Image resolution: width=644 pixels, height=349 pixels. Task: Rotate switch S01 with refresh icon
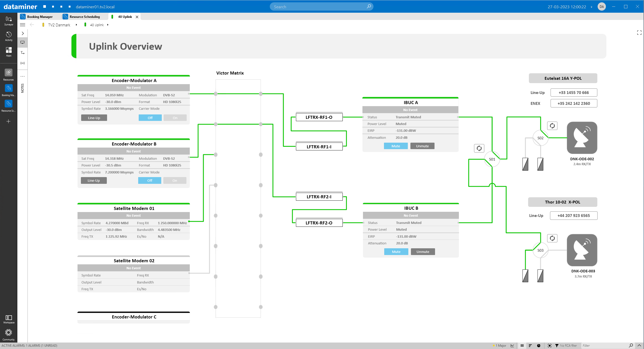(x=479, y=148)
